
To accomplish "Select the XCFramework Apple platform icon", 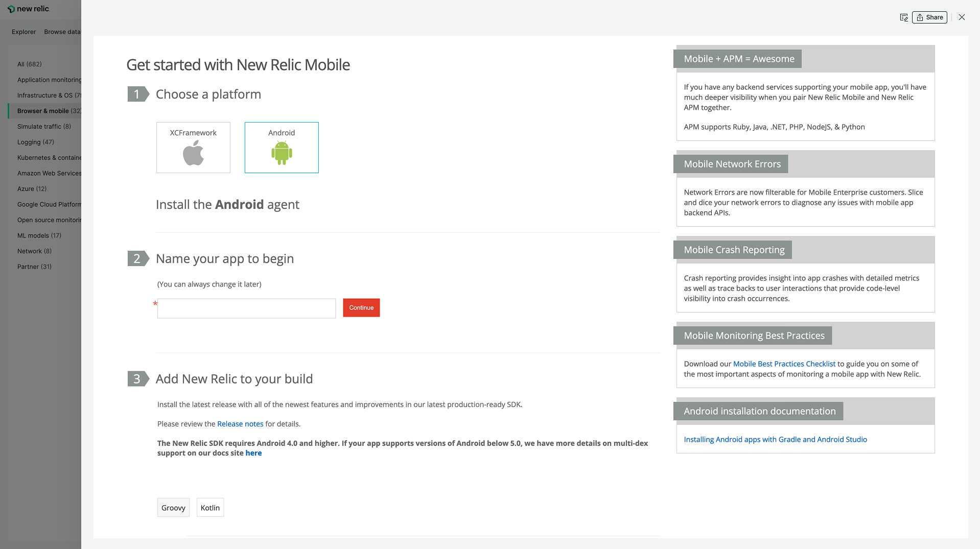I will (193, 148).
